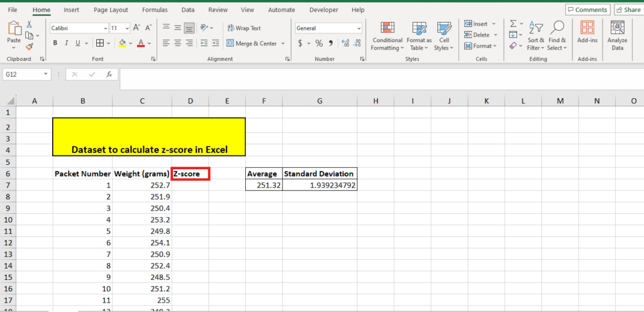Screen dimensions: 644x312
Task: Click the Analyze Data icon
Action: [x=618, y=36]
